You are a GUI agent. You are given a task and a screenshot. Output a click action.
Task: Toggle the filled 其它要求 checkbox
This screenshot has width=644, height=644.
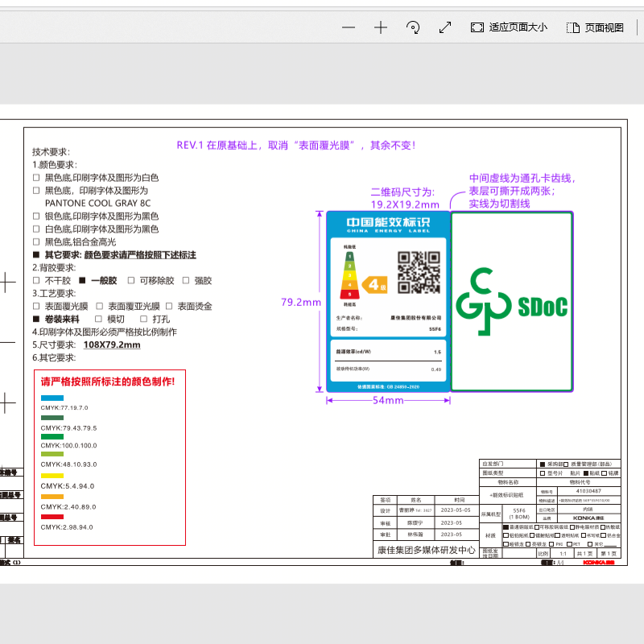pos(36,254)
